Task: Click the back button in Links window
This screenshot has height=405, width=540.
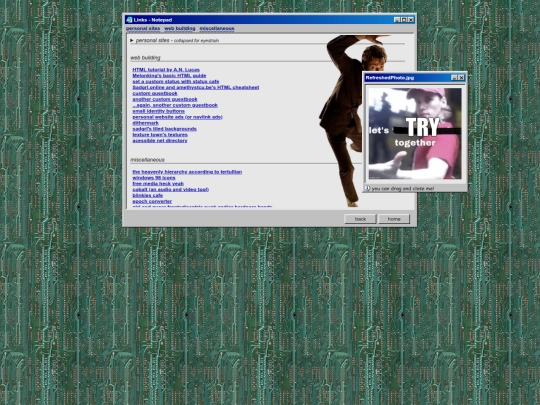Action: point(360,219)
